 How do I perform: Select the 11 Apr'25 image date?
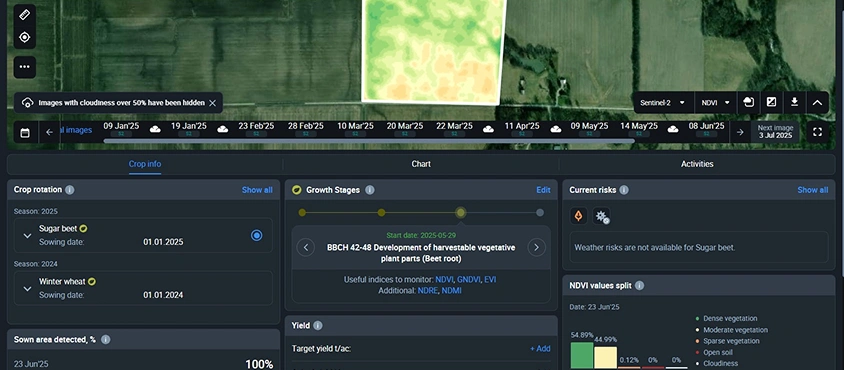click(522, 129)
